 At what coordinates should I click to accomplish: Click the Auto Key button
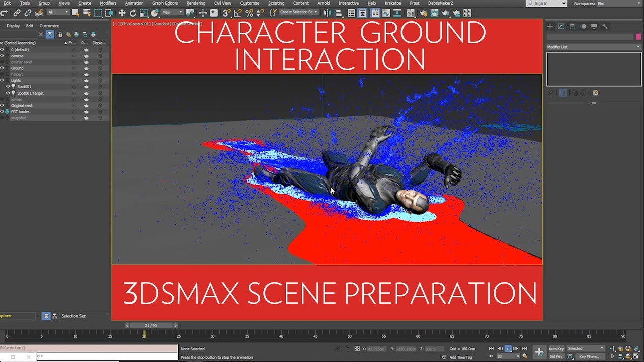pos(556,349)
